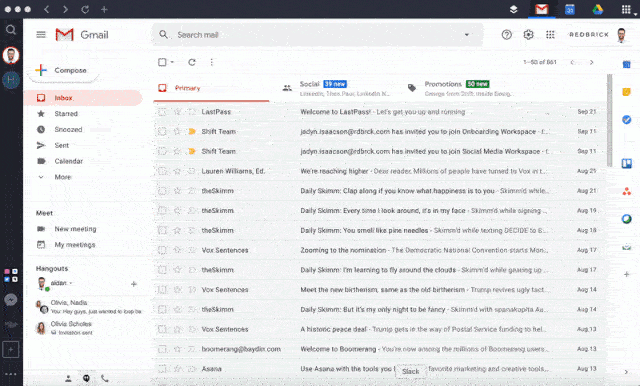Add an application in Shift sidebar

[x=11, y=350]
